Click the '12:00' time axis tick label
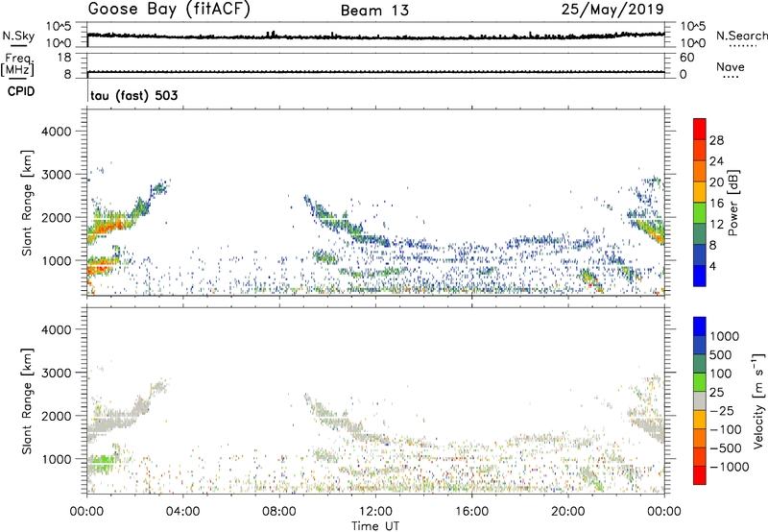768x532 pixels. (375, 512)
